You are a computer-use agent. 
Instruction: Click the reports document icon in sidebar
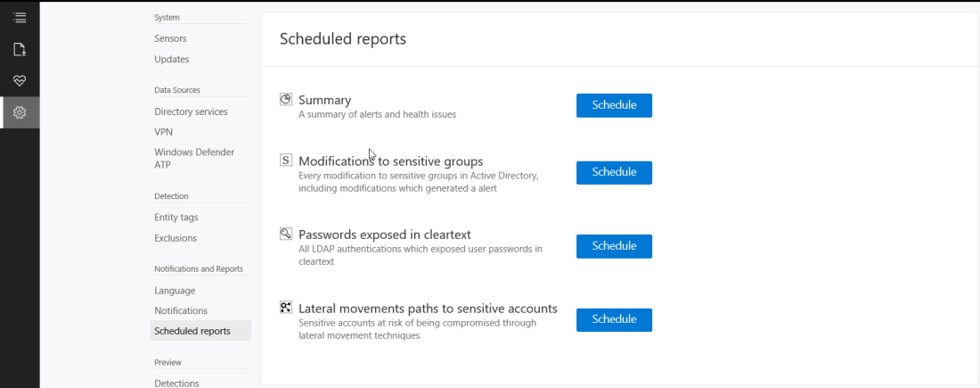(20, 49)
